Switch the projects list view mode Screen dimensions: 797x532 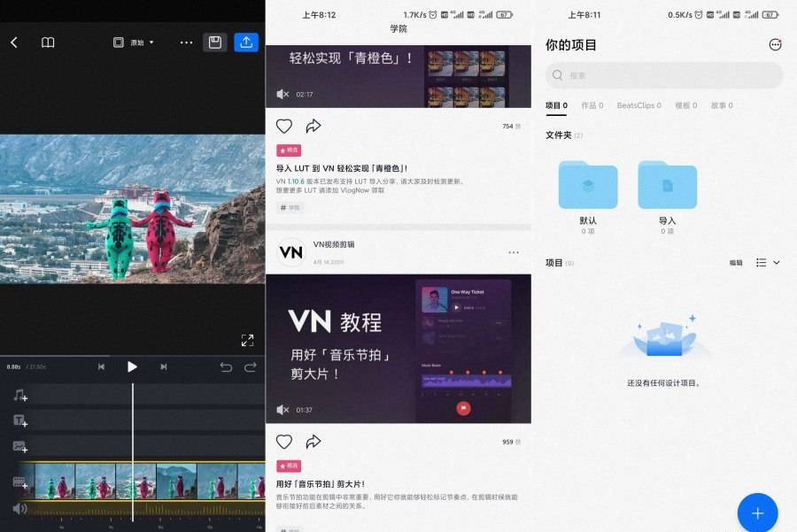pos(761,263)
